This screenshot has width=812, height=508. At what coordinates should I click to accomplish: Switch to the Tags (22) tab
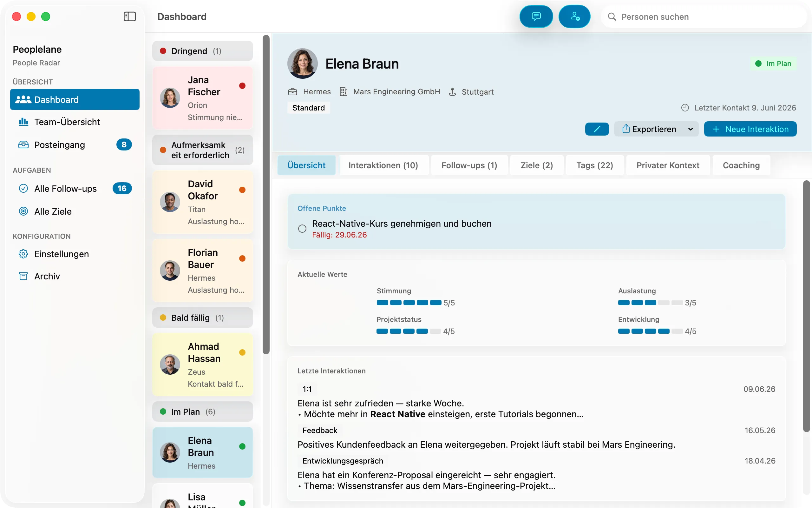pos(595,165)
